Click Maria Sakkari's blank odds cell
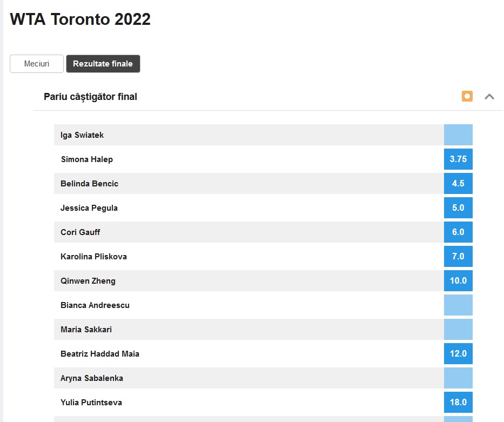 tap(458, 330)
